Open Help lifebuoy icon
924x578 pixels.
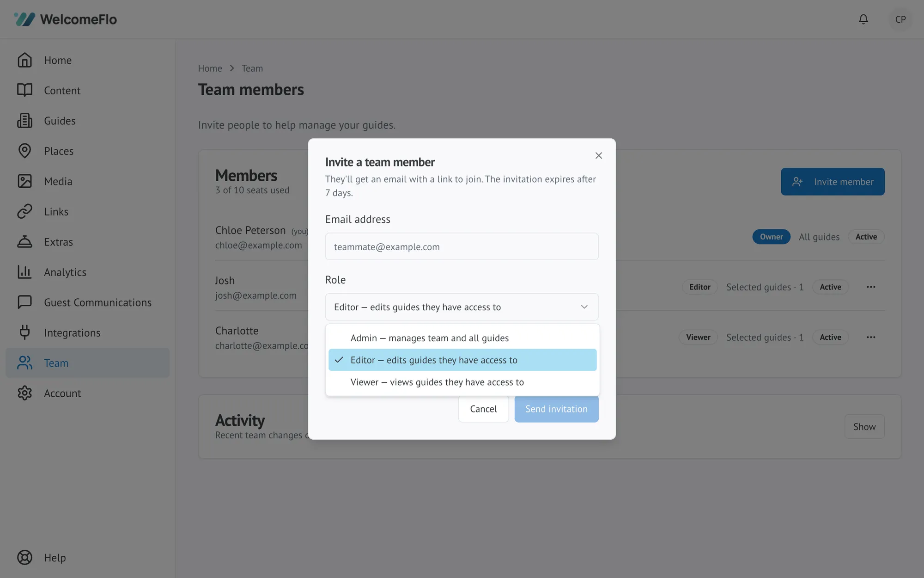(x=24, y=558)
